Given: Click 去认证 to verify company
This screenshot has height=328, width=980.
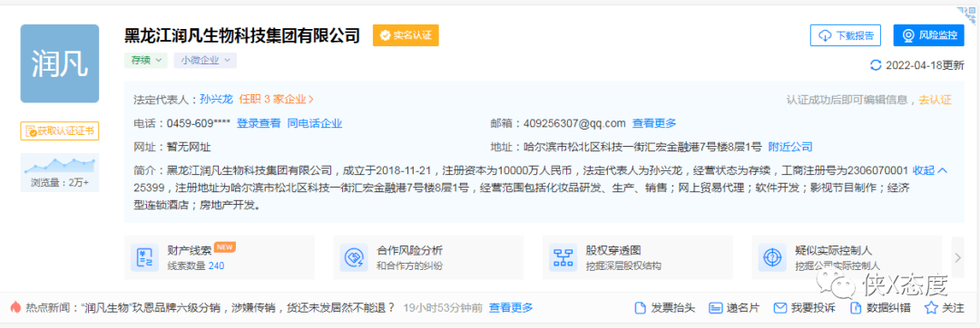Looking at the screenshot, I should tap(935, 100).
